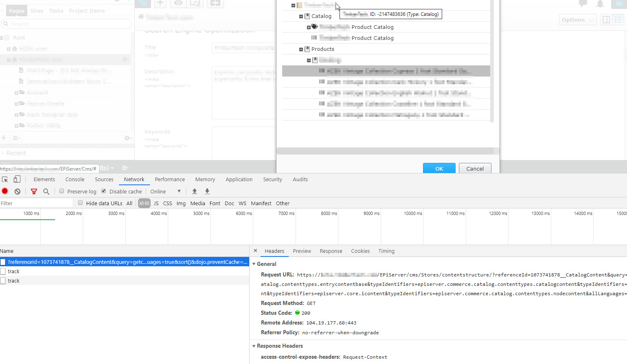Toggle the network filter funnel icon

click(x=34, y=191)
